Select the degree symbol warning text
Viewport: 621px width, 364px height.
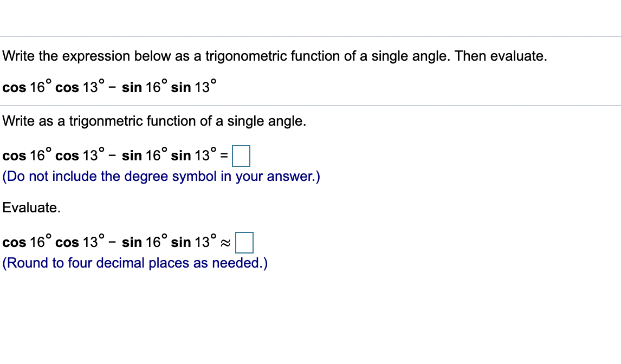161,176
